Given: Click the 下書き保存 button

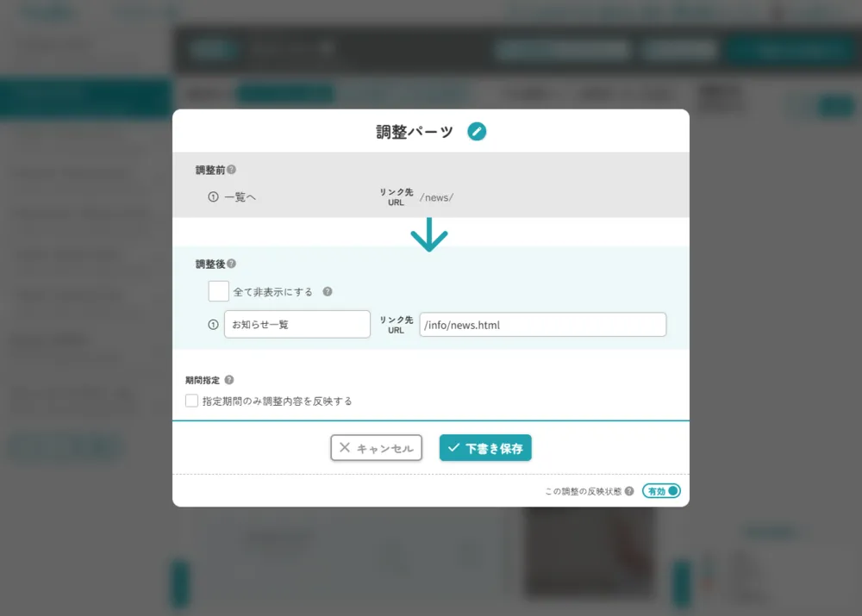Looking at the screenshot, I should pyautogui.click(x=485, y=448).
